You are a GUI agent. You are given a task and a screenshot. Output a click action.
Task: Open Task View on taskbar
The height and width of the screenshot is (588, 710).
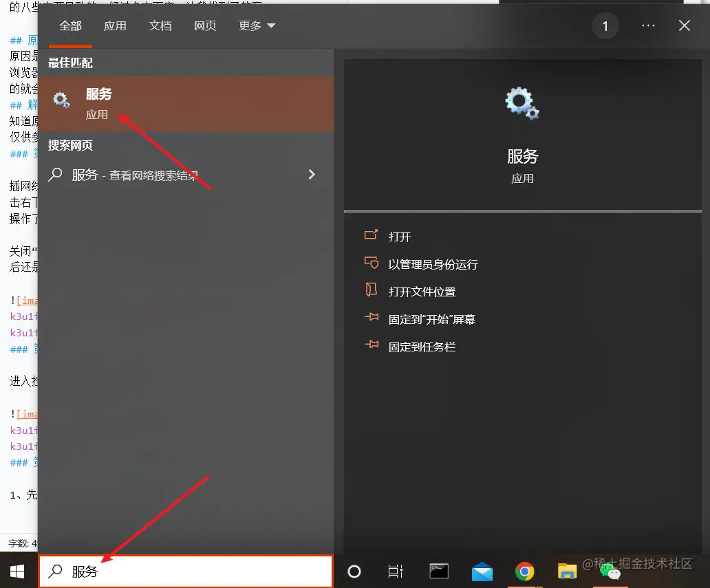pyautogui.click(x=396, y=571)
